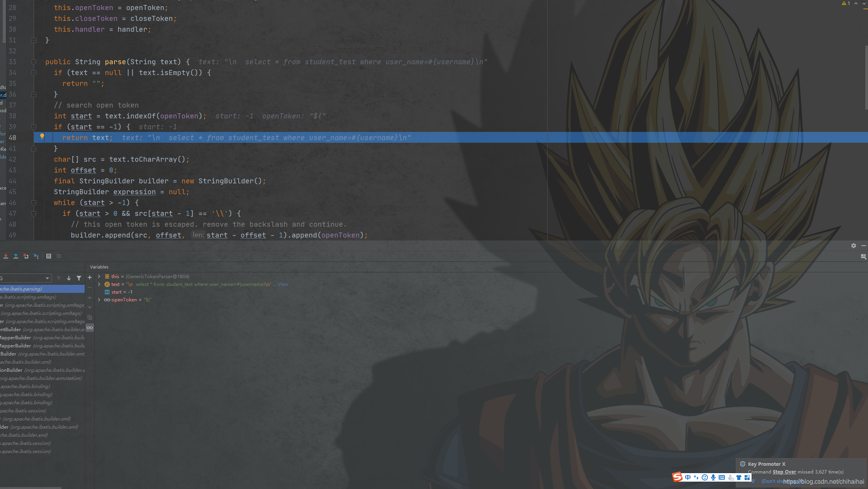Click 'openToken' in the indexOf call line 38
Screen dimensions: 868x489
tap(179, 116)
